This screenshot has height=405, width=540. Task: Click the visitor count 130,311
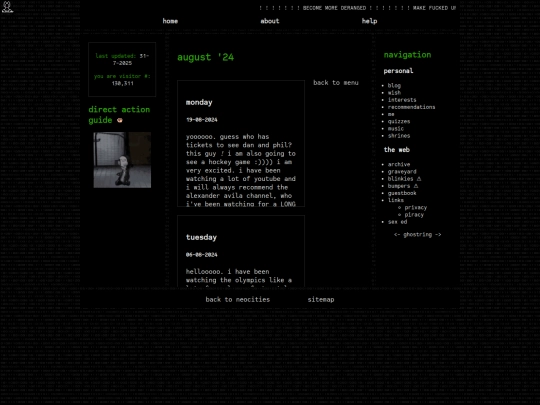coord(122,83)
